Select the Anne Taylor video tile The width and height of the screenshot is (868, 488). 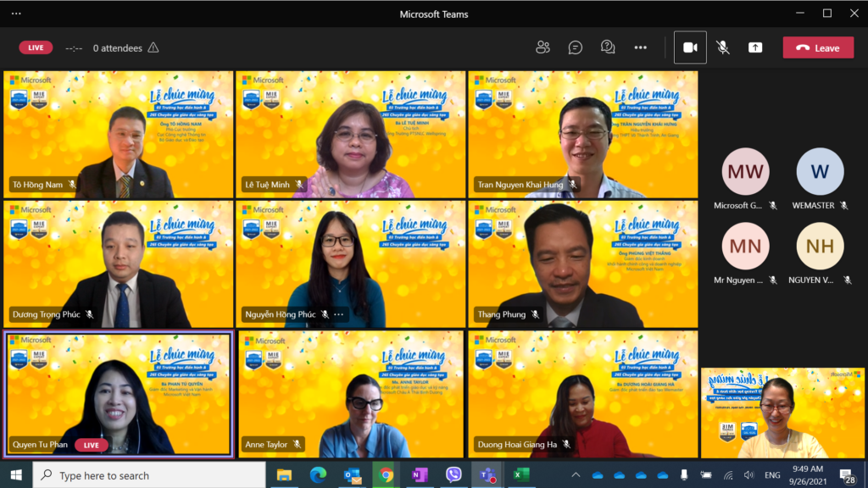351,394
